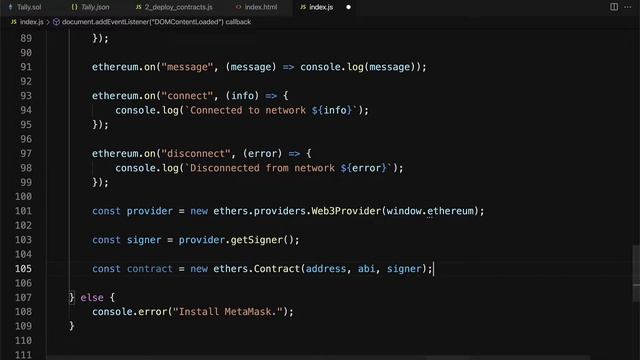The height and width of the screenshot is (360, 640).
Task: Click line number 103 in gutter
Action: (23, 240)
